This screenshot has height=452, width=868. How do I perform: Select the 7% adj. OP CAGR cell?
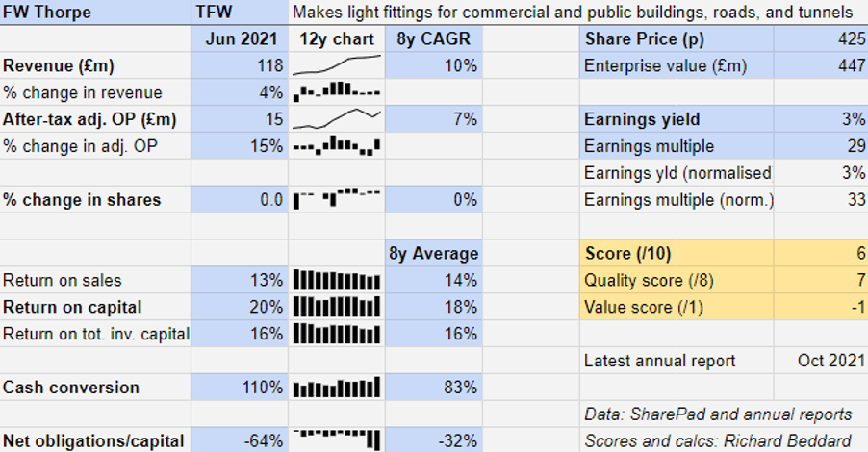coord(433,119)
